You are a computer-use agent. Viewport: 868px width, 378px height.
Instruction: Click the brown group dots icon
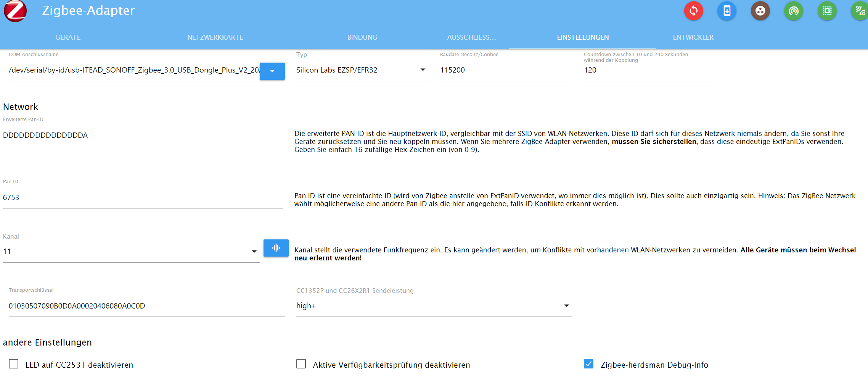pos(760,11)
